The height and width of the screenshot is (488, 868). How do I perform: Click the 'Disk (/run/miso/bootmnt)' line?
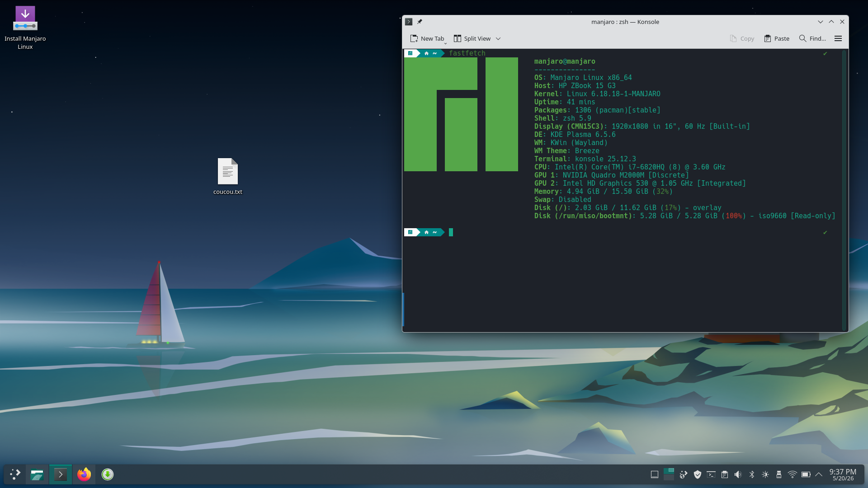(x=685, y=216)
